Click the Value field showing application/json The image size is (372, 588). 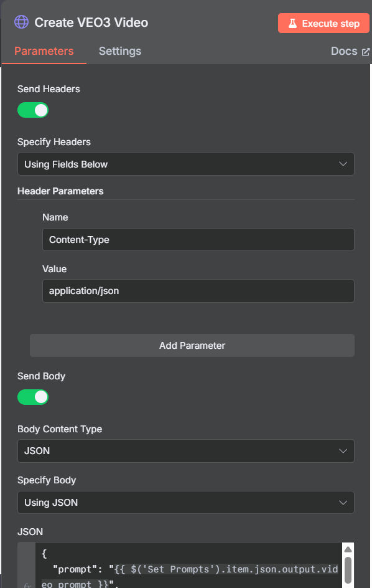point(198,291)
